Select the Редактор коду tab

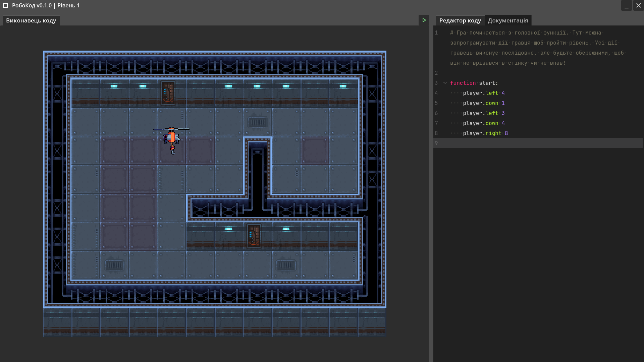[460, 20]
